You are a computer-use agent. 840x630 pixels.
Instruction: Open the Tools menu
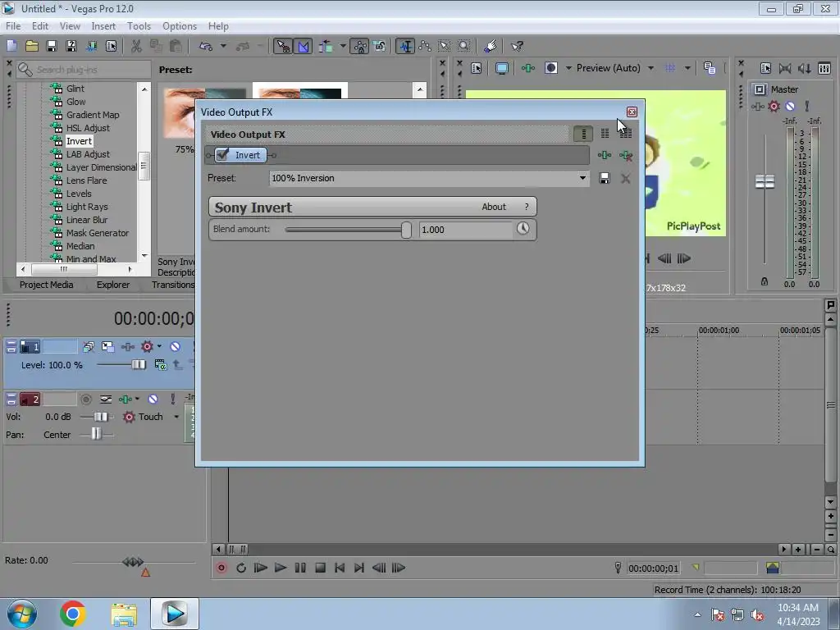pos(139,25)
